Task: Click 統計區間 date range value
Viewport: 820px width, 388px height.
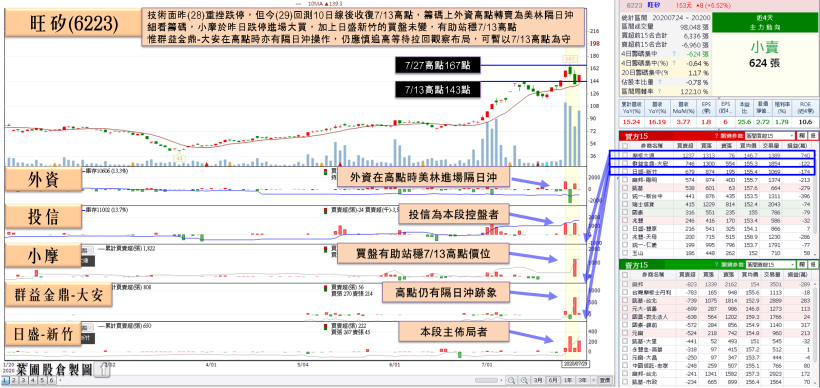Action: coord(681,18)
